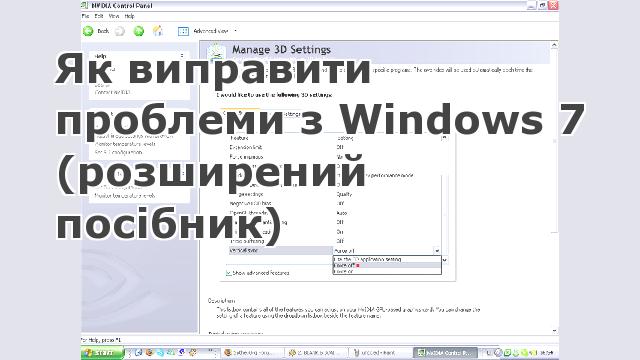640x360 pixels.
Task: Click the Home house icon in toolbar
Action: click(x=158, y=31)
